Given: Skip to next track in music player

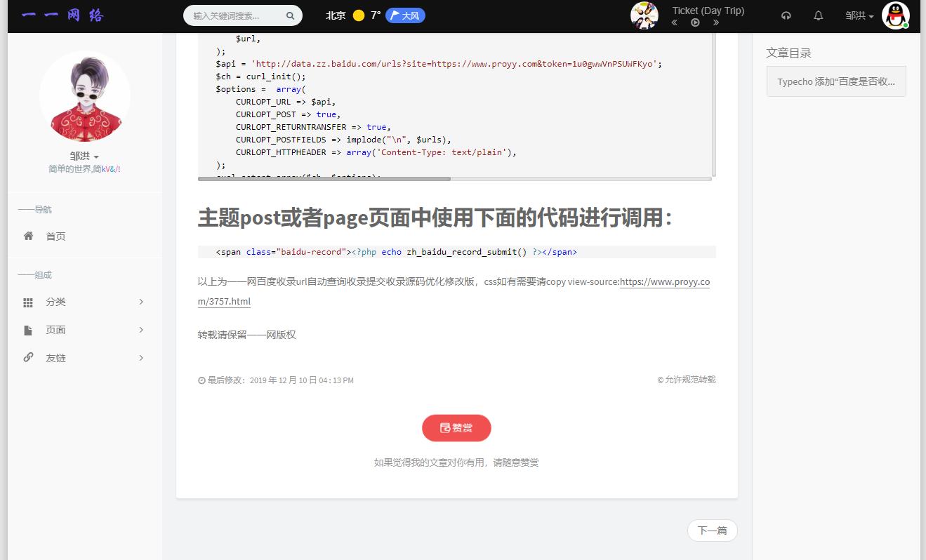Looking at the screenshot, I should click(x=715, y=22).
